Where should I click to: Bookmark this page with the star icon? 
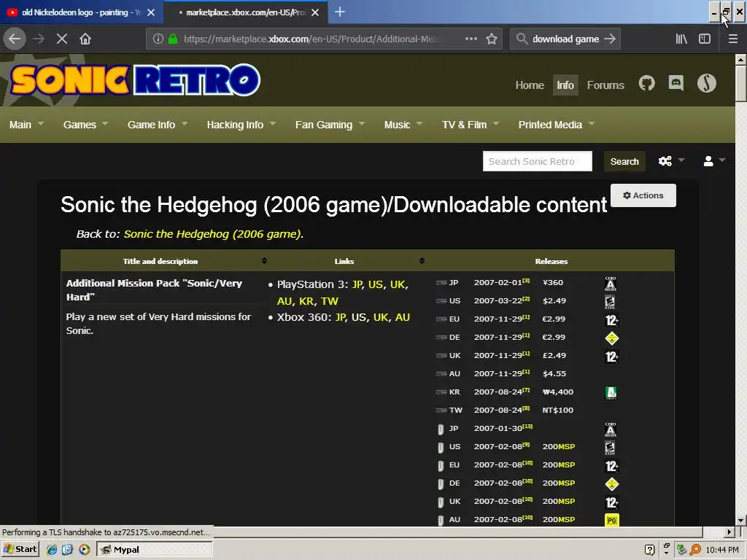pyautogui.click(x=492, y=39)
